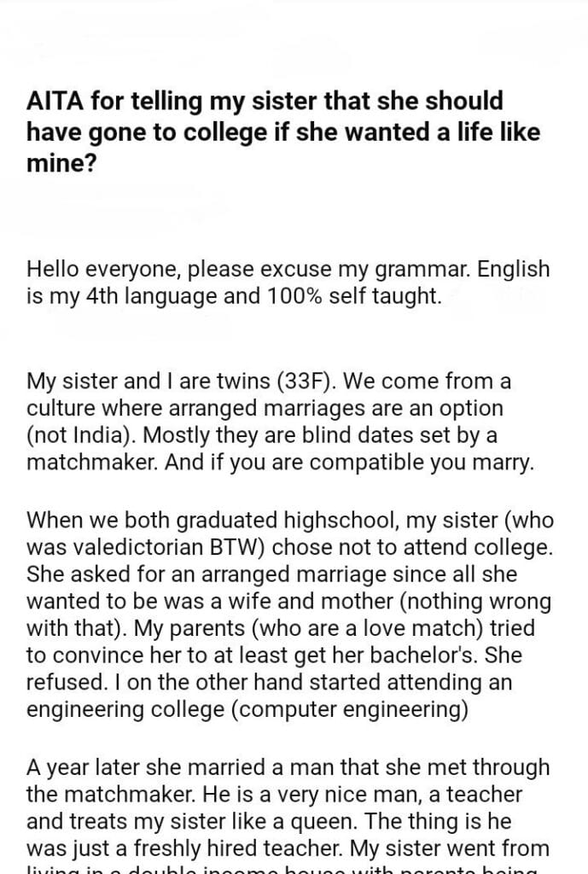The height and width of the screenshot is (874, 588).
Task: Click the "Hello everyone" greeting paragraph
Action: 288,284
